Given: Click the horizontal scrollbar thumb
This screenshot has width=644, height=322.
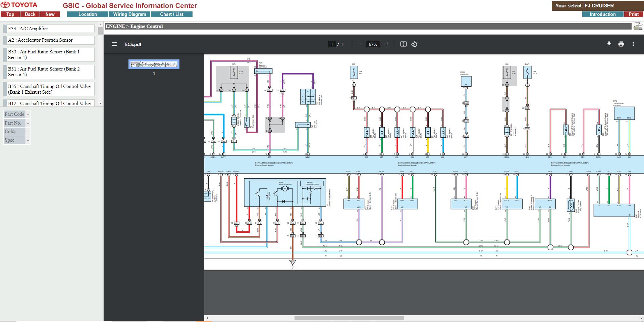Looking at the screenshot, I should 349,318.
